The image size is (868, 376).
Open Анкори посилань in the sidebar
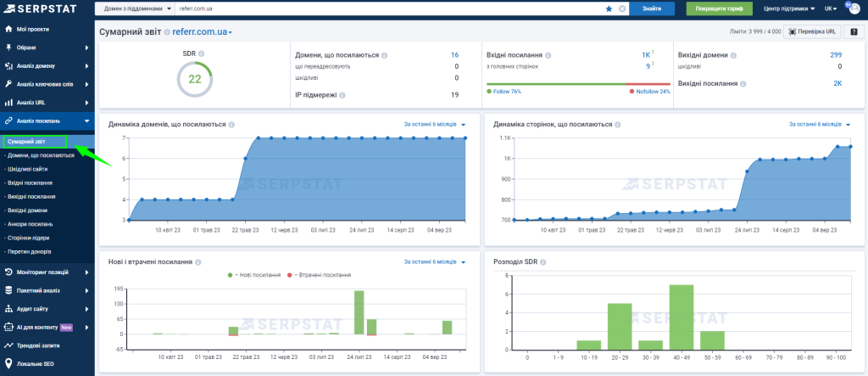tap(29, 223)
